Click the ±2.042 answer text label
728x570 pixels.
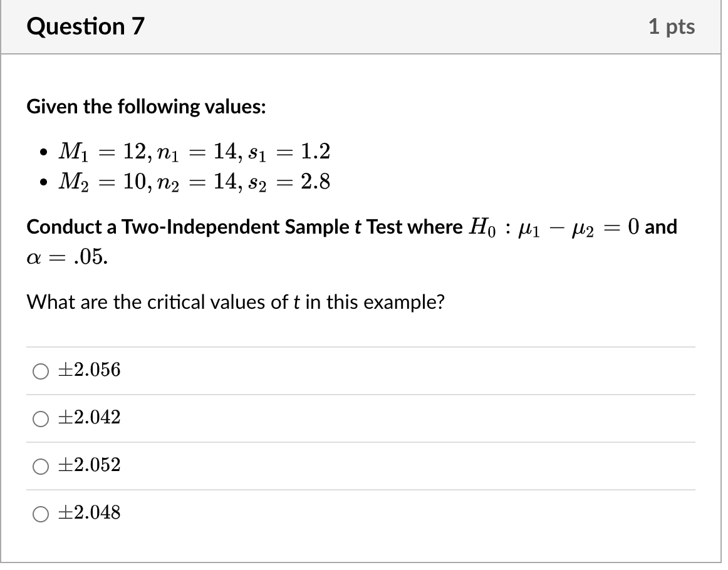(88, 417)
